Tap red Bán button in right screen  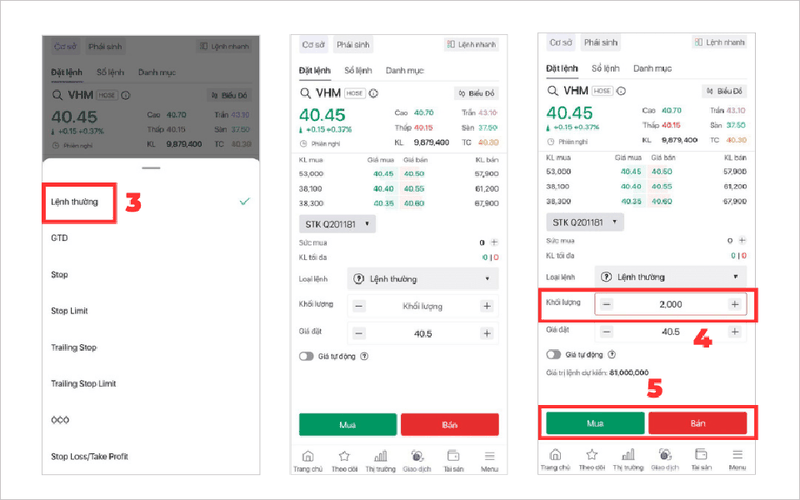coord(697,423)
